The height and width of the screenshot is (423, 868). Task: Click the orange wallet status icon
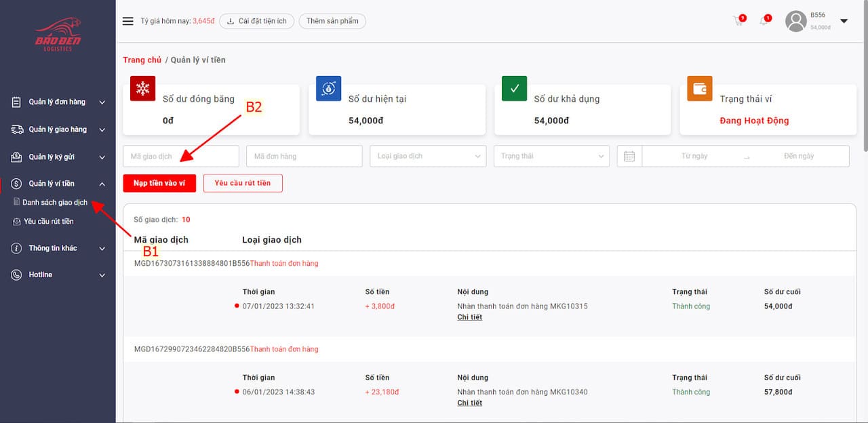point(699,89)
